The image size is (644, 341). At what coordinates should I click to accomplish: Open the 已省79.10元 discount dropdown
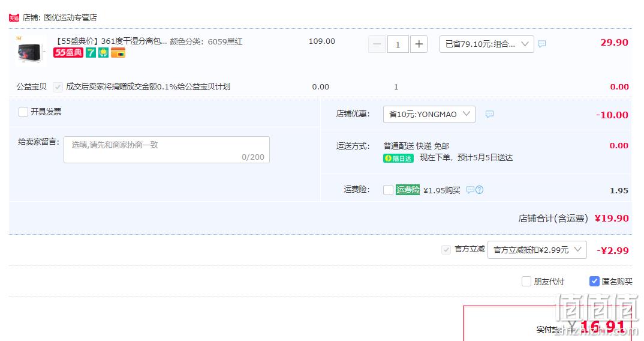(487, 44)
